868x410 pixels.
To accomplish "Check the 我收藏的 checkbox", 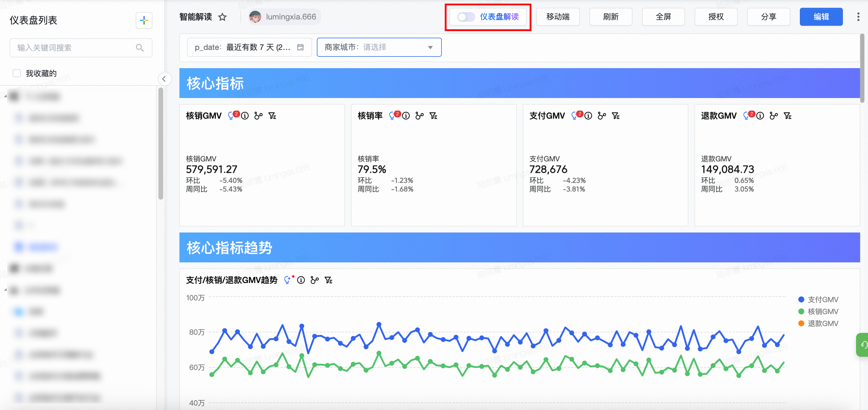I will pyautogui.click(x=16, y=73).
